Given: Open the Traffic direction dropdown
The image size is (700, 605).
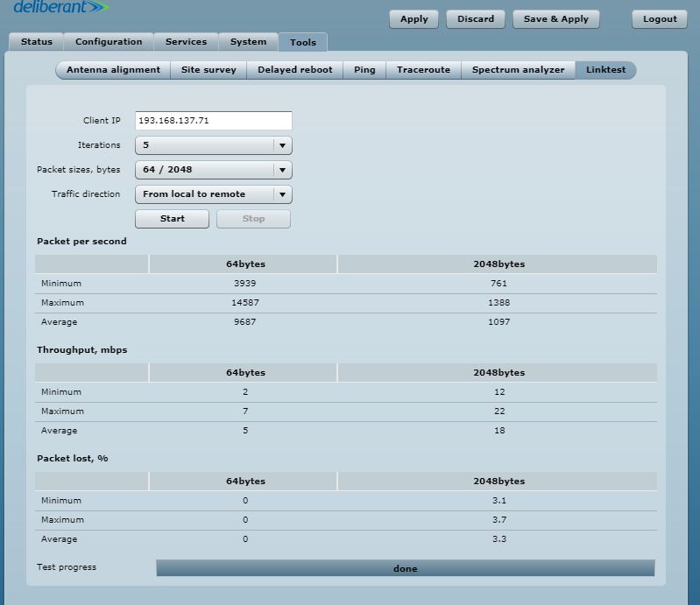Looking at the screenshot, I should click(213, 194).
